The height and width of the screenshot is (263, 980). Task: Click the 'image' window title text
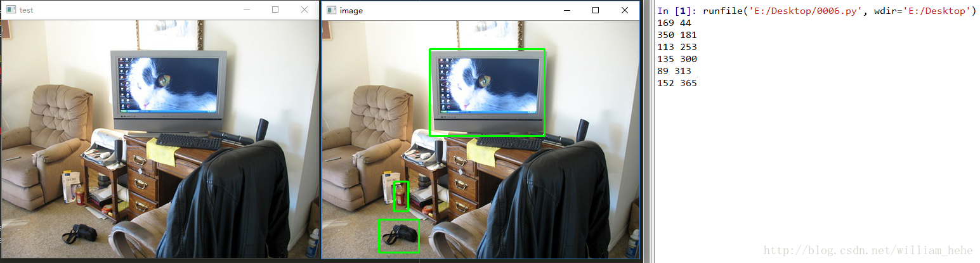click(351, 11)
